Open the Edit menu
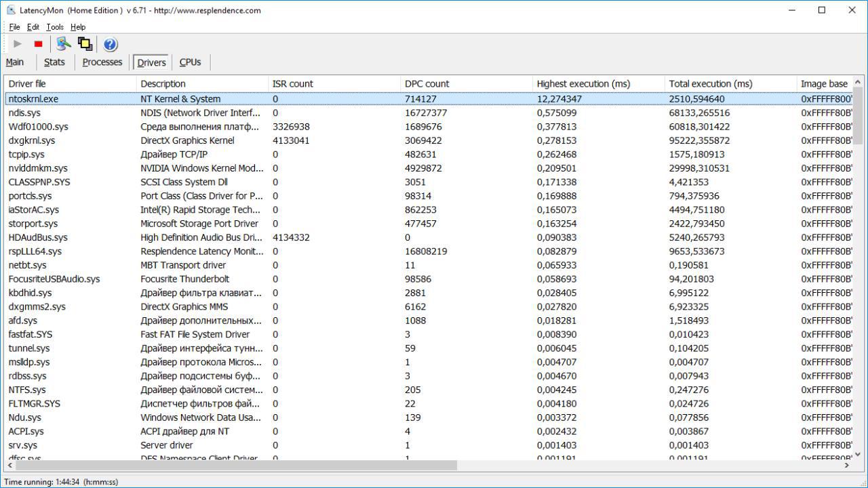This screenshot has width=868, height=488. [x=33, y=27]
